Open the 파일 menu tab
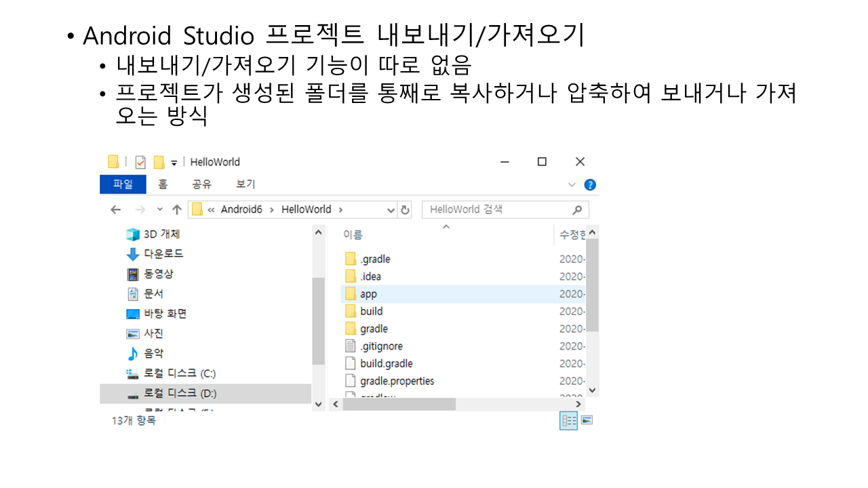Viewport: 868px width, 488px height. [x=123, y=184]
